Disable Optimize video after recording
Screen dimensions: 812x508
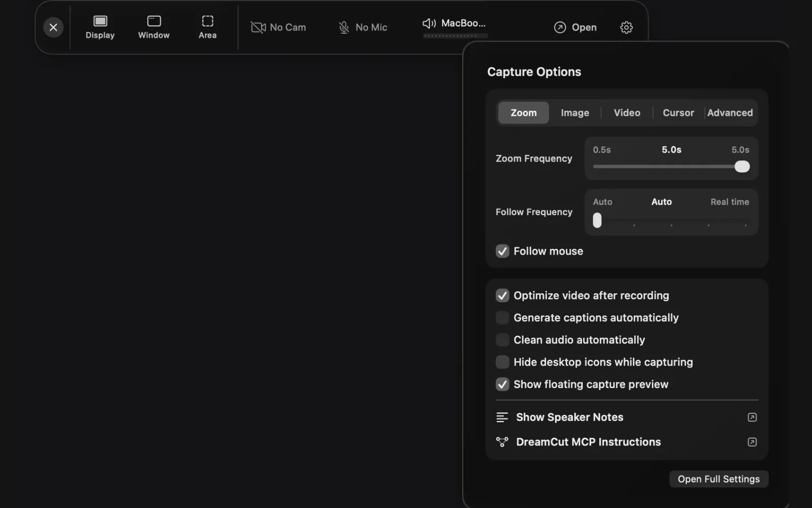tap(502, 296)
